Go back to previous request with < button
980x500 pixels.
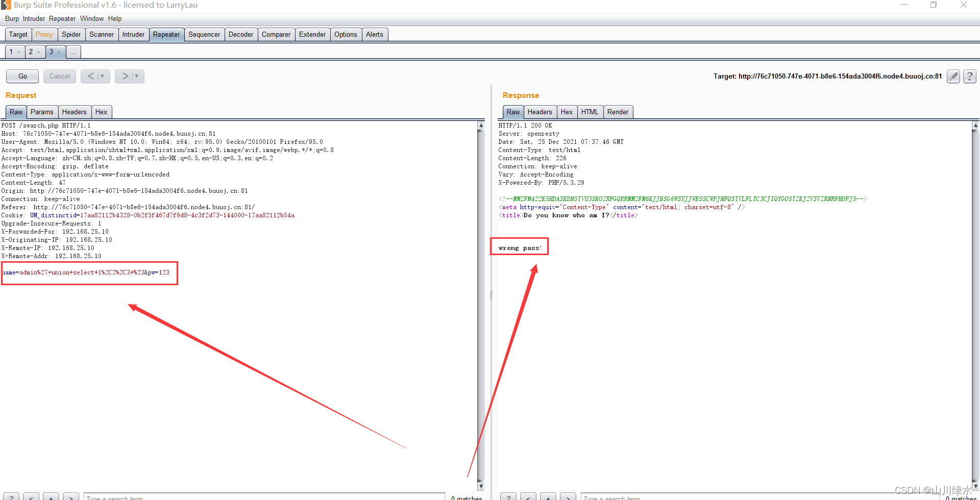[x=91, y=76]
